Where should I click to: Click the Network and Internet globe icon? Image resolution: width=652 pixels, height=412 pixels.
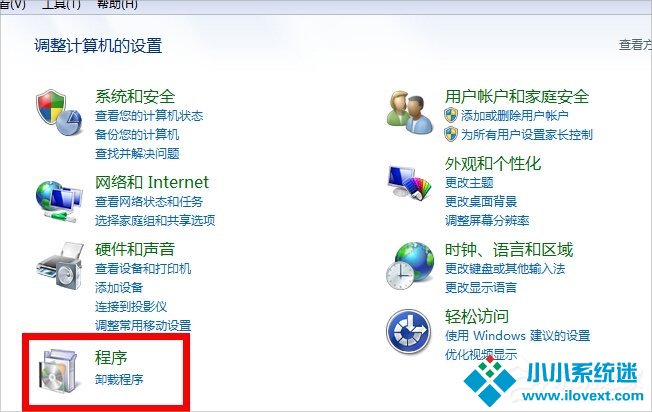tap(59, 201)
